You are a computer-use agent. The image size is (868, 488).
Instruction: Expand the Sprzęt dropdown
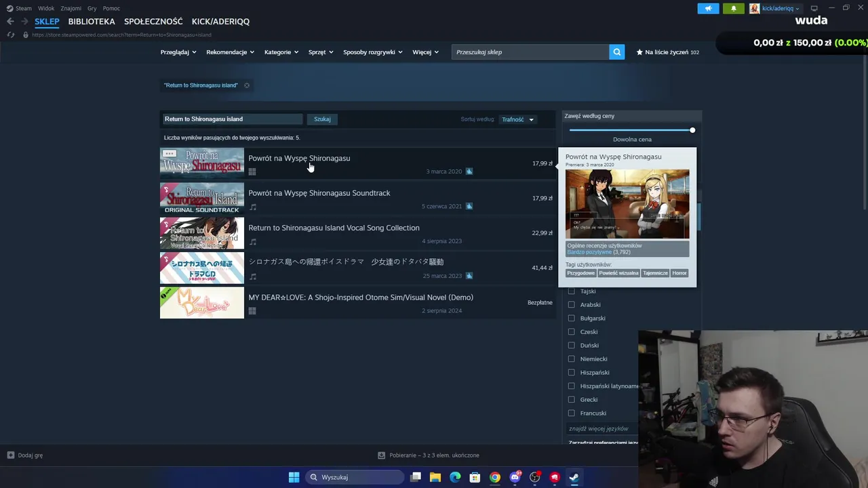pos(321,52)
